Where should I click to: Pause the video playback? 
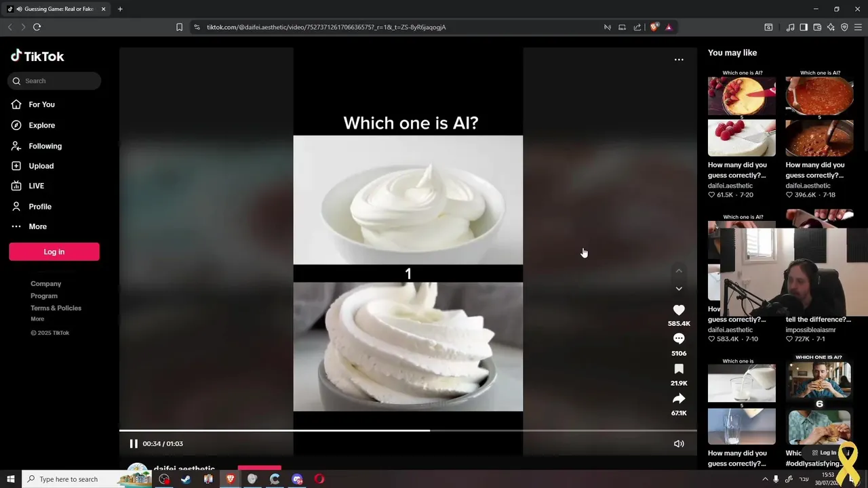pyautogui.click(x=134, y=444)
